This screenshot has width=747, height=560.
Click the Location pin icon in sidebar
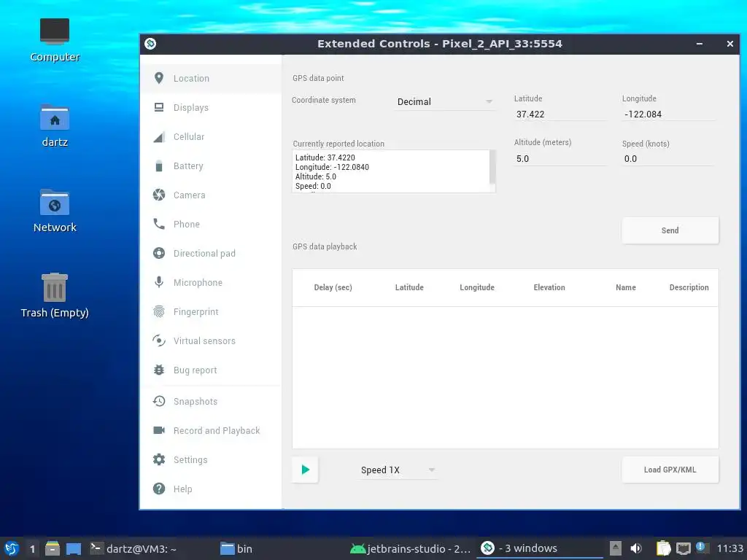[159, 78]
